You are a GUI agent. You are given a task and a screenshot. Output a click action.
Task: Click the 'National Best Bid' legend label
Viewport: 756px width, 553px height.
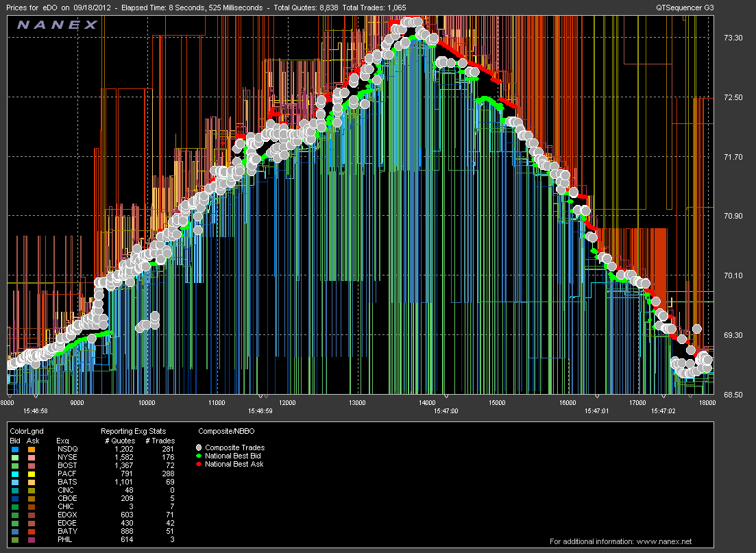click(x=233, y=456)
